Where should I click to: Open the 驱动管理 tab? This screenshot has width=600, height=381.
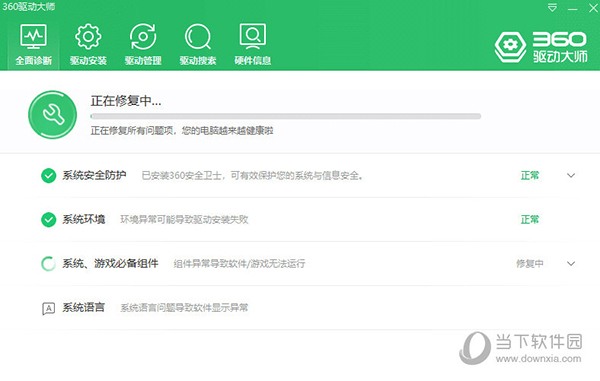click(143, 44)
